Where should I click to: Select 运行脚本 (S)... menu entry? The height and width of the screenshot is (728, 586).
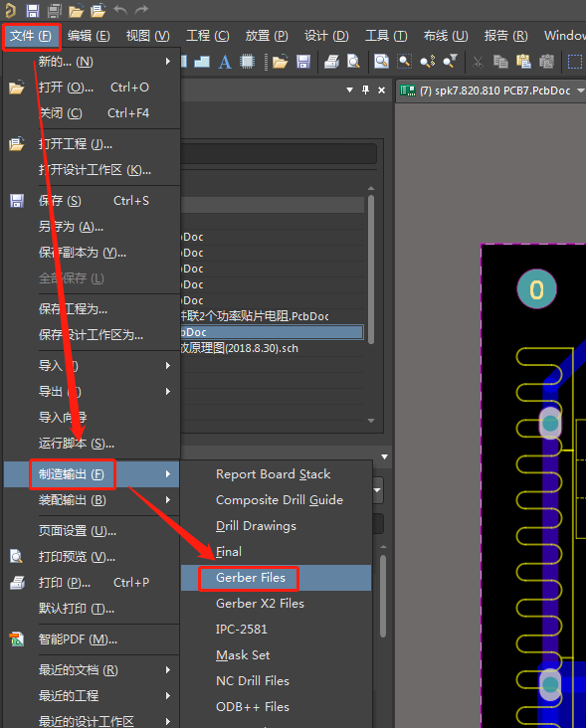click(x=92, y=444)
